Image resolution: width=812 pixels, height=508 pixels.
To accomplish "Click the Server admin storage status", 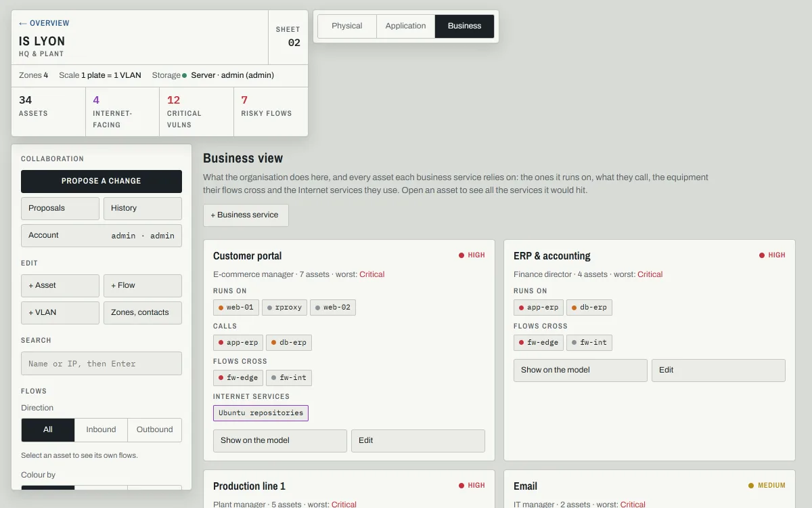I will pos(228,75).
